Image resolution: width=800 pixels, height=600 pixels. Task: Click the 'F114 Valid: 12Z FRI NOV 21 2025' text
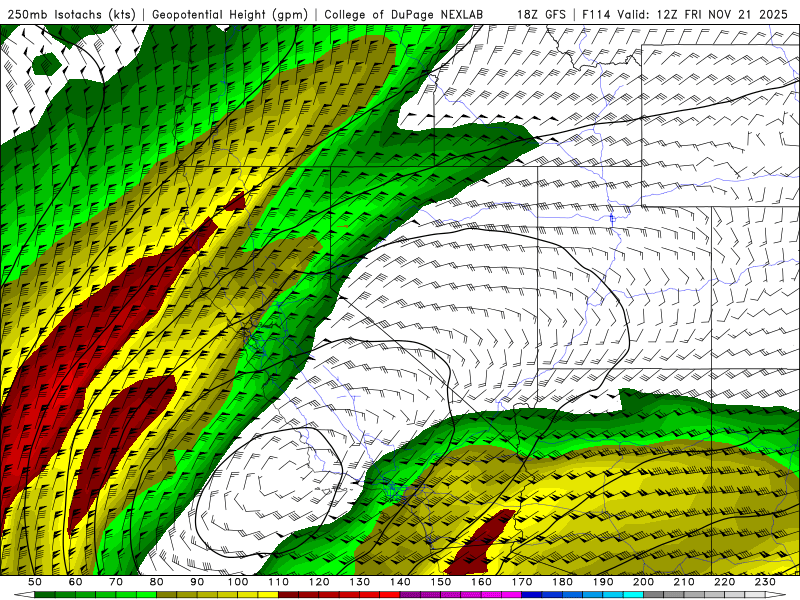click(685, 15)
